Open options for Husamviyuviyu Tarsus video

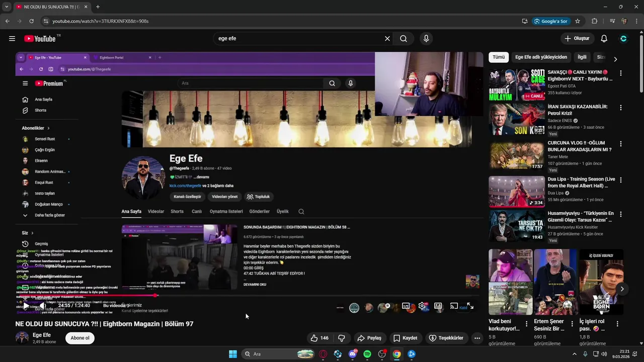tap(620, 214)
